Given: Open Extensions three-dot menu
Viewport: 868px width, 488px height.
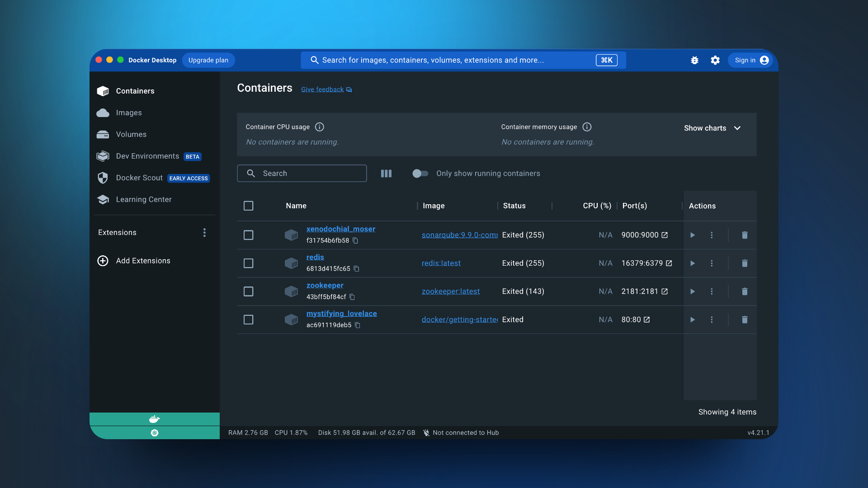Looking at the screenshot, I should [x=204, y=232].
